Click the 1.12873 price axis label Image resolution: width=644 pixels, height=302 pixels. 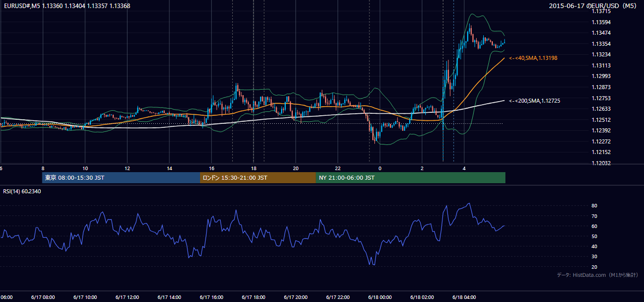tap(601, 87)
